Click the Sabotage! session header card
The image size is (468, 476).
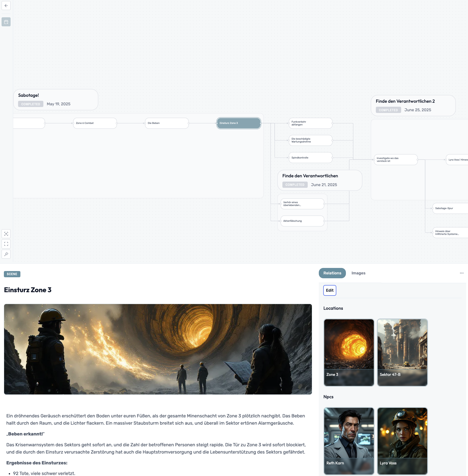pyautogui.click(x=55, y=100)
